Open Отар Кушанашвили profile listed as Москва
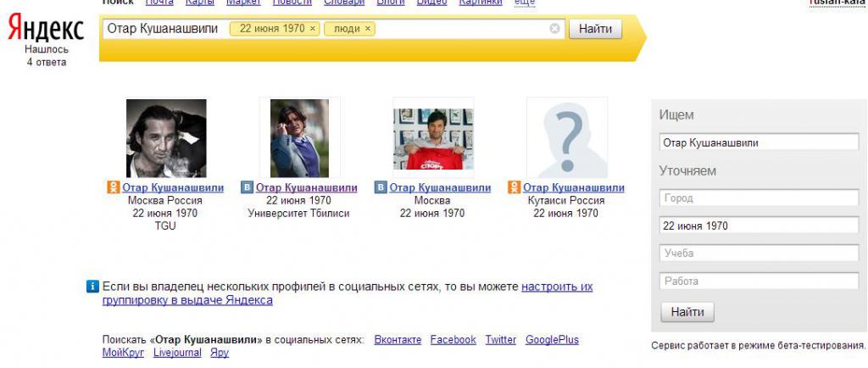Screen dimensions: 868x368 point(440,187)
